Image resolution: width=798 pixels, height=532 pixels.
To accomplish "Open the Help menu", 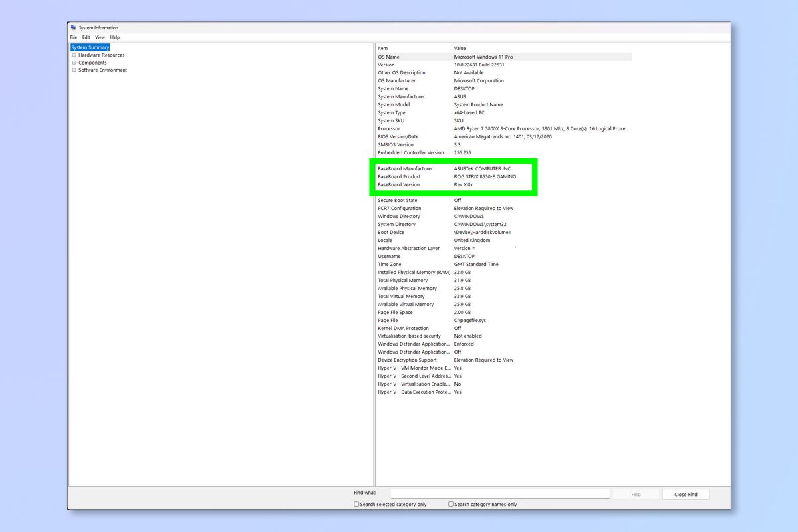I will pos(115,37).
